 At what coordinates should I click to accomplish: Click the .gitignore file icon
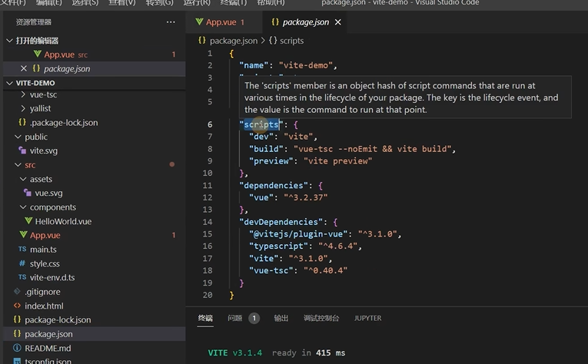tap(17, 291)
